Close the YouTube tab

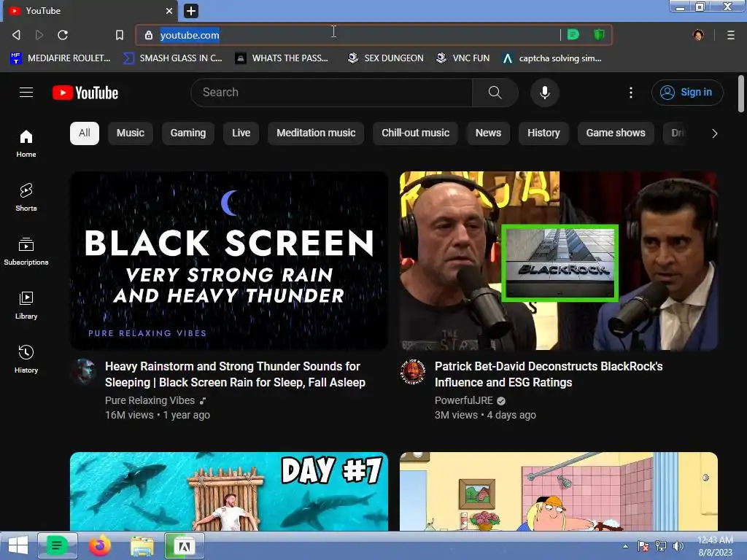(x=169, y=10)
